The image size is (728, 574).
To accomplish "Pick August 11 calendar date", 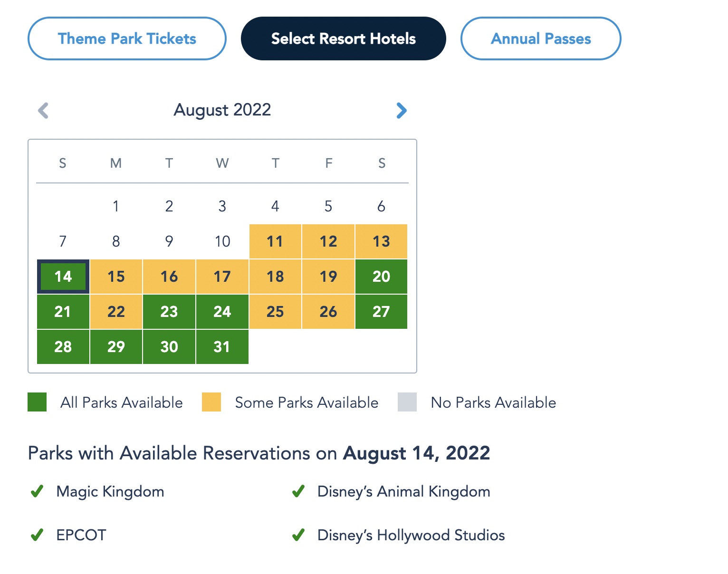I will 275,241.
